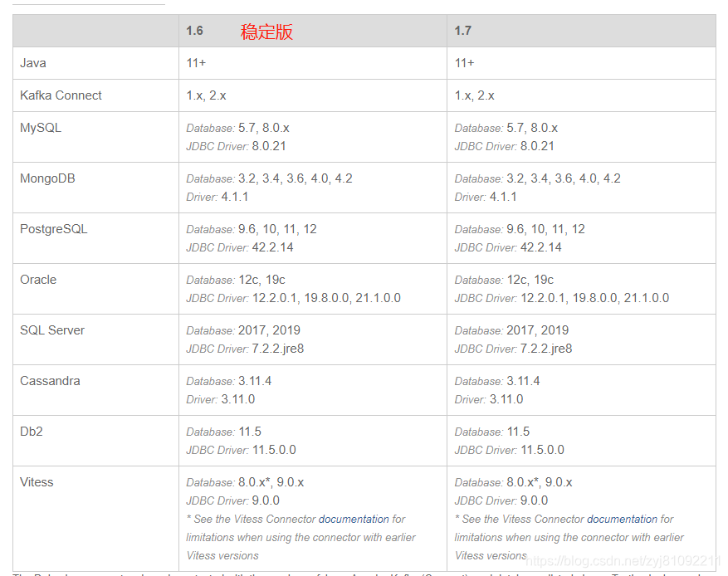This screenshot has height=576, width=728.
Task: Click PostgreSQL Database 9.6, 10, 11, 12 under 1.7
Action: (x=520, y=229)
